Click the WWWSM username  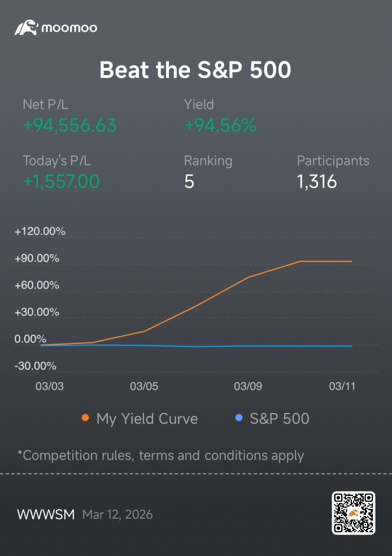46,514
